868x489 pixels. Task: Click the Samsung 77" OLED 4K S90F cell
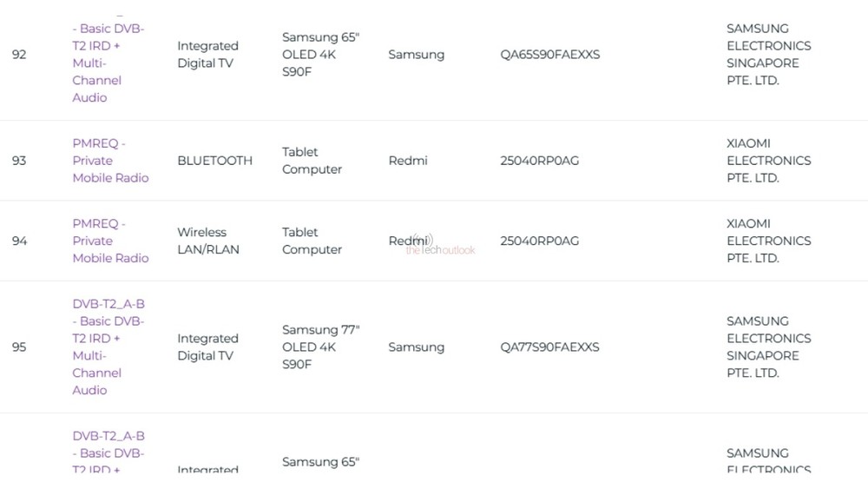(320, 347)
